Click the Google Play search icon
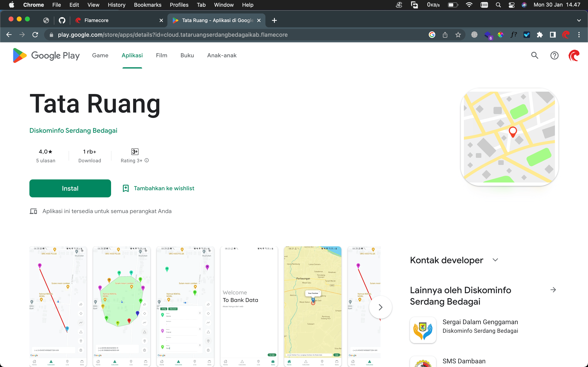588x367 pixels. click(x=535, y=55)
